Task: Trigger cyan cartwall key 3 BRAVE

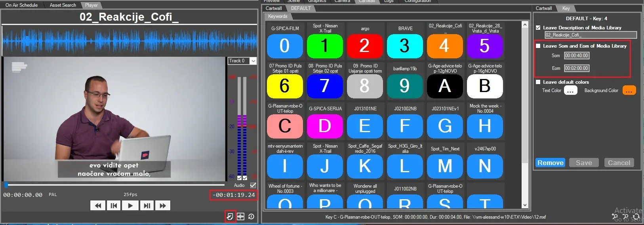Action: click(x=405, y=46)
